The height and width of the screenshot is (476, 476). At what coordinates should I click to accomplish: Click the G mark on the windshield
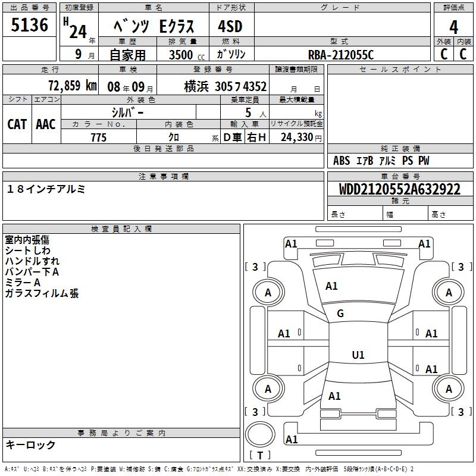(340, 314)
